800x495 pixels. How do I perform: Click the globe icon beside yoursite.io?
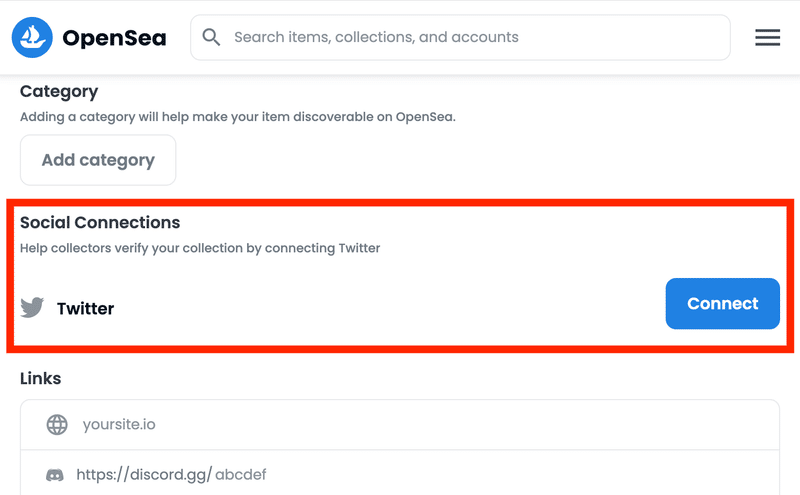pos(57,424)
